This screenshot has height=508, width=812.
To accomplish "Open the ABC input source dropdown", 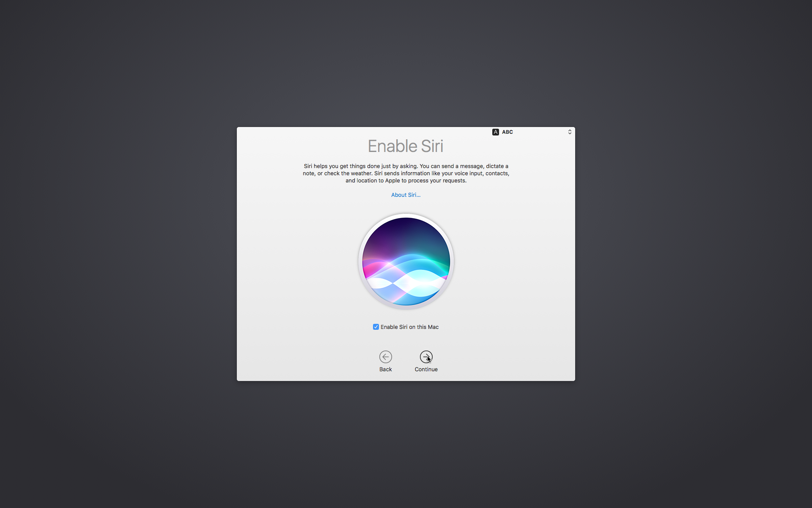I will (532, 132).
